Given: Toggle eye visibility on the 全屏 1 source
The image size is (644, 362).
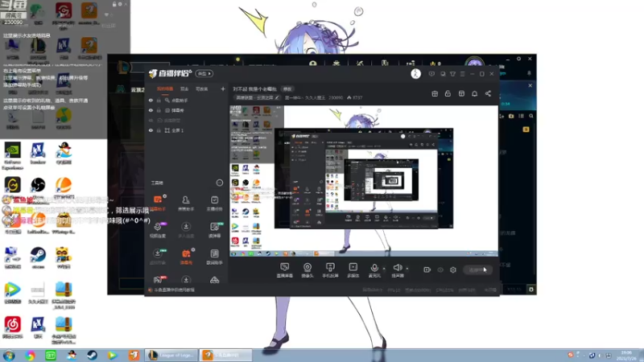Looking at the screenshot, I should pos(151,130).
